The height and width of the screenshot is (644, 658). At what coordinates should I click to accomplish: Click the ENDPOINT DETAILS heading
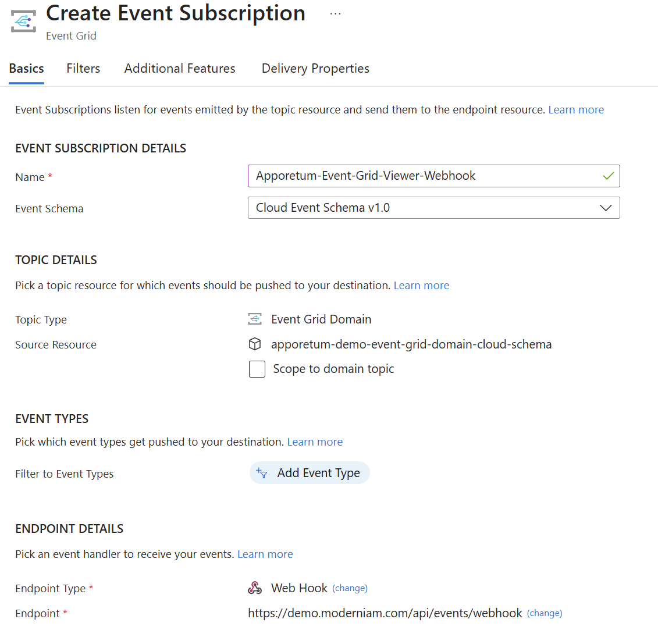(69, 529)
